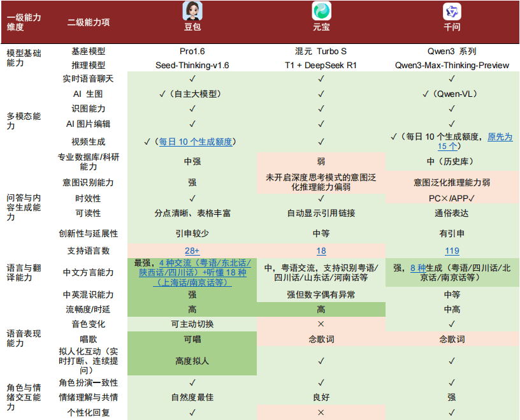Click the '119' supported languages link for 千问
Viewport: 520px width, 420px height.
point(452,250)
